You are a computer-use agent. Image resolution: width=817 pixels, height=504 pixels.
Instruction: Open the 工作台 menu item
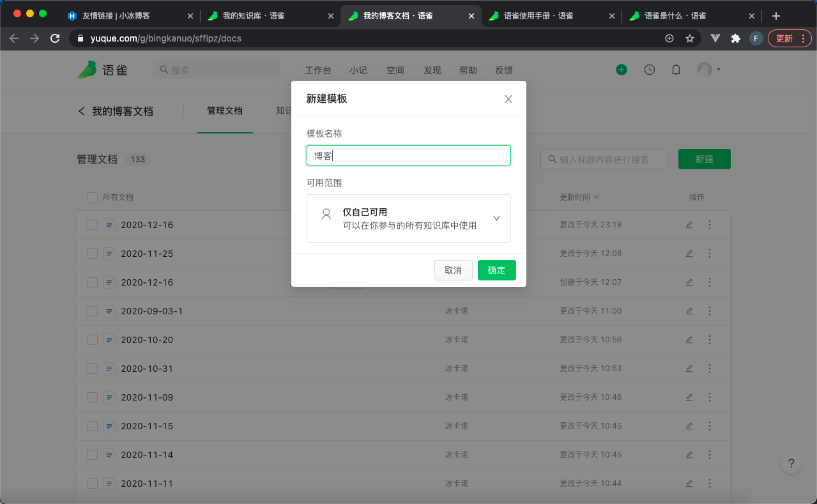coord(318,70)
